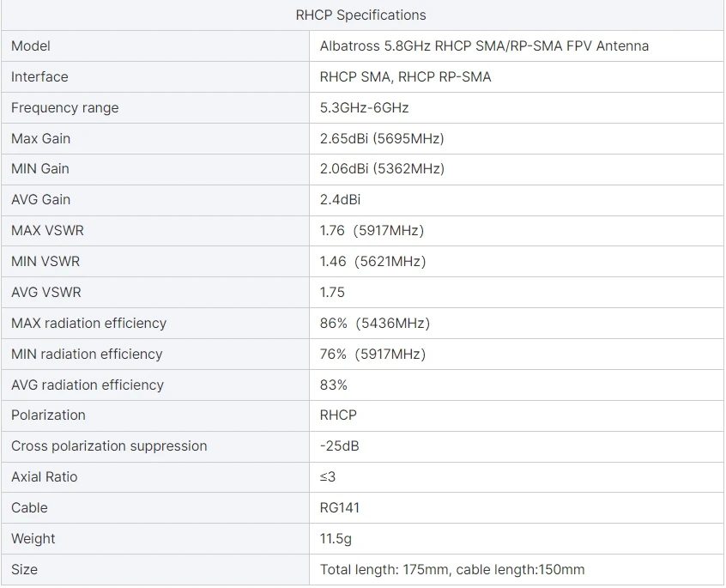This screenshot has width=726, height=588.
Task: Click the MAX radiation efficiency label
Action: click(88, 323)
